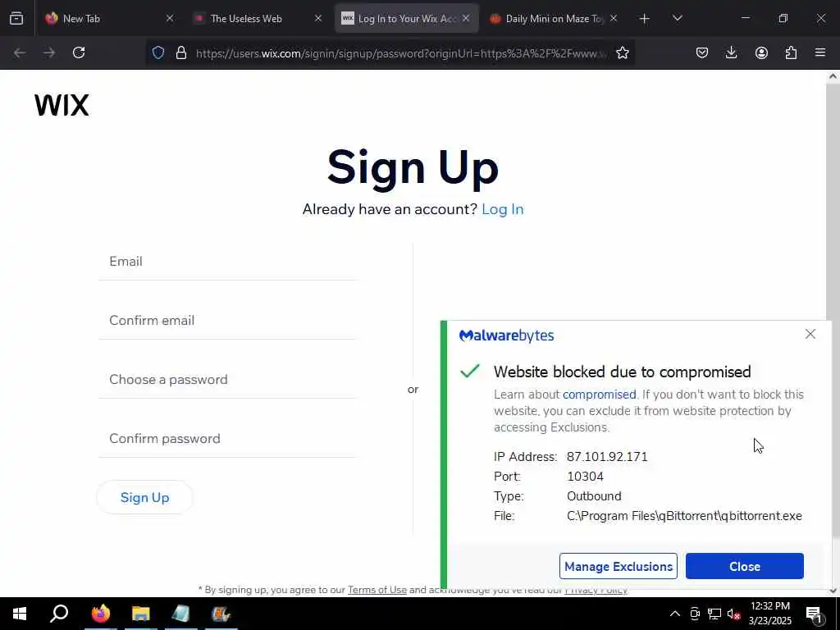The width and height of the screenshot is (840, 630).
Task: Click the WIX logo
Action: coord(62,105)
